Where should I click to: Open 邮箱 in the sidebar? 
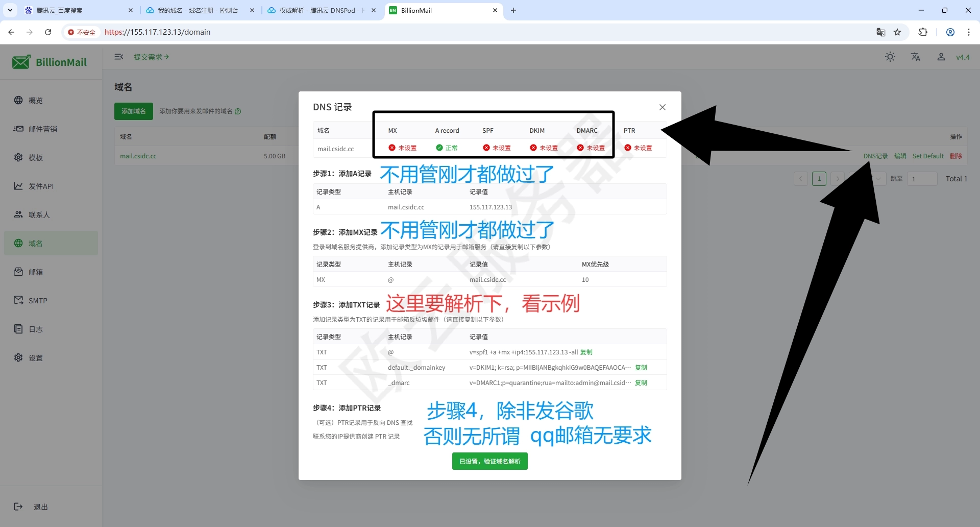(51, 272)
